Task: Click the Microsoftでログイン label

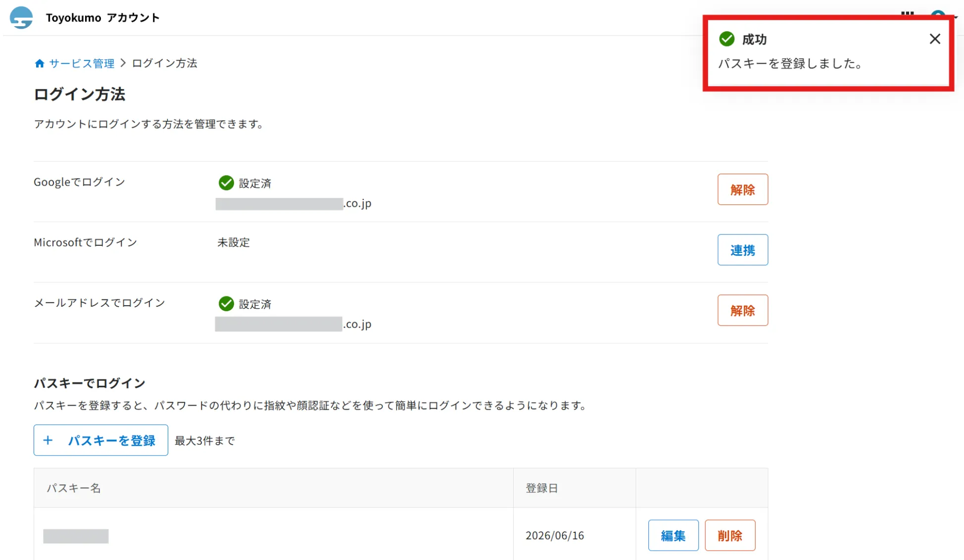Action: pos(85,242)
